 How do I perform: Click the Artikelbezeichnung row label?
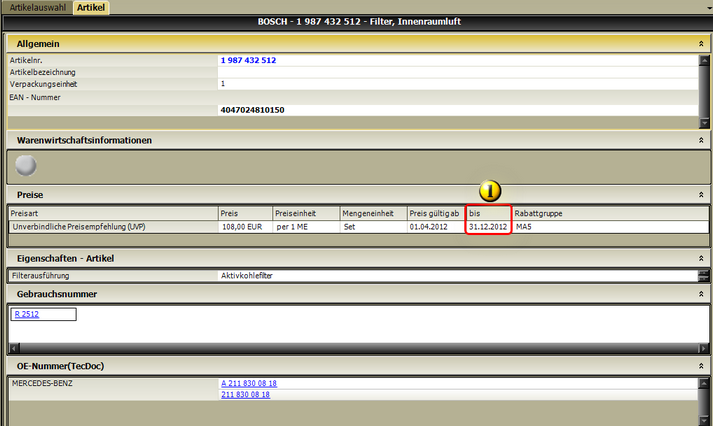(x=42, y=72)
